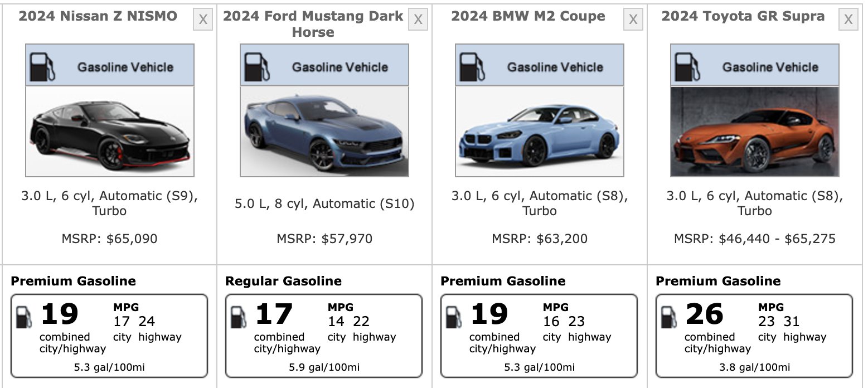
Task: Click the 2024 BMW M2 Coupe title
Action: 528,16
